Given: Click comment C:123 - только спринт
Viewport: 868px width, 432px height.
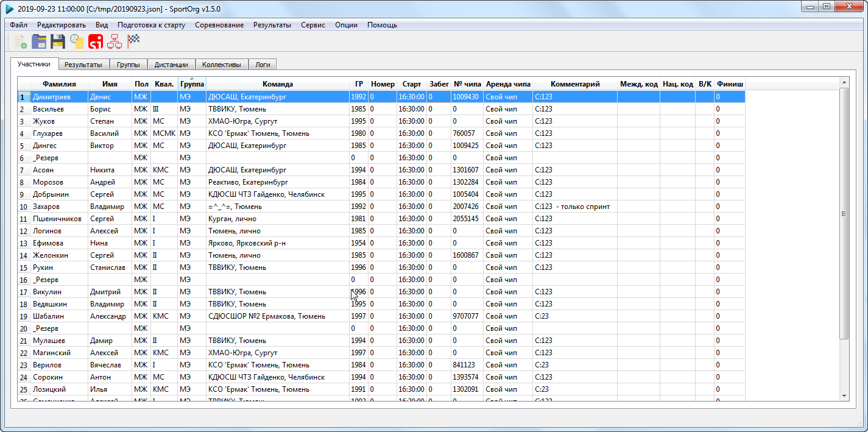Looking at the screenshot, I should pyautogui.click(x=575, y=207).
